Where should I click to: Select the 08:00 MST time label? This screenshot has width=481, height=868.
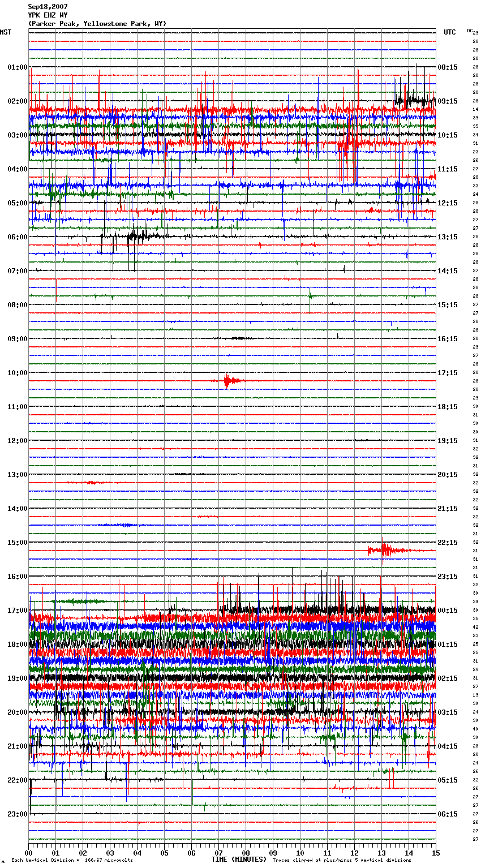click(x=18, y=305)
